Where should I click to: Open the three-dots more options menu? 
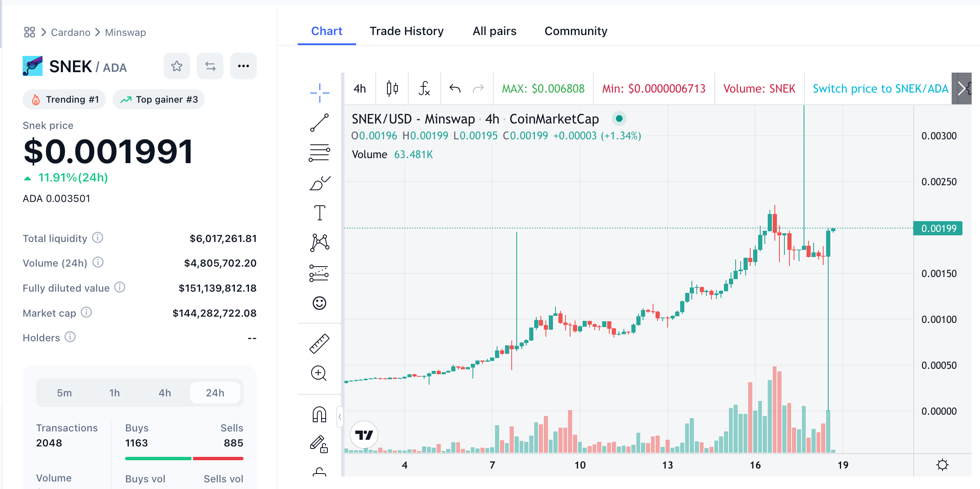(x=244, y=66)
